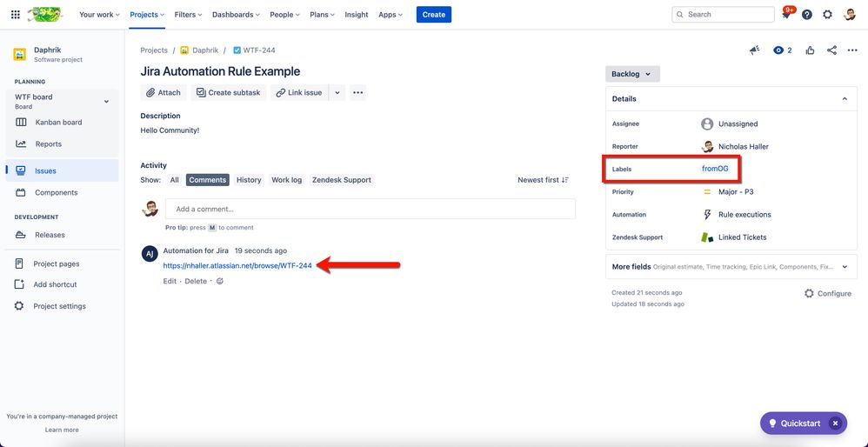The image size is (868, 447).
Task: Change sort order Newest first
Action: pyautogui.click(x=543, y=180)
